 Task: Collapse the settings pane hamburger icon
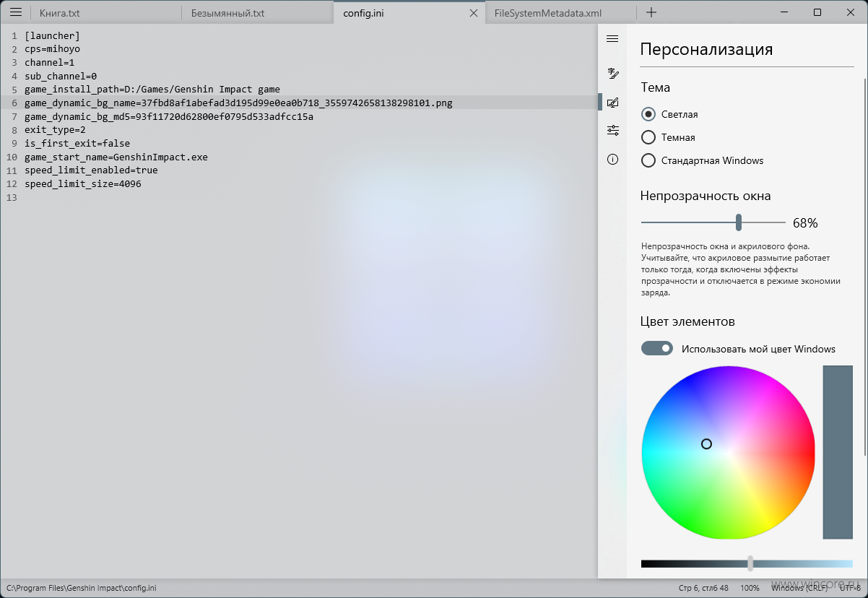(612, 39)
